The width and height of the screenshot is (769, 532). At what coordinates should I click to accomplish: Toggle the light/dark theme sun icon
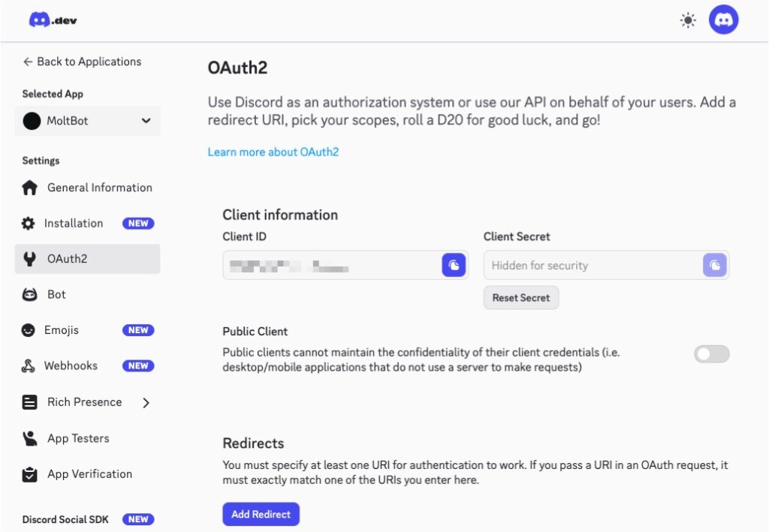[687, 20]
